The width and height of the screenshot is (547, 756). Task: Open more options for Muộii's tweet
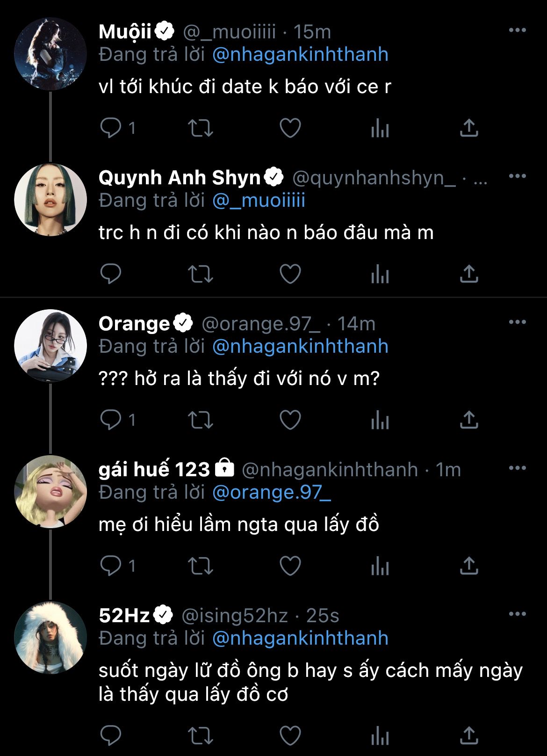pos(517,30)
